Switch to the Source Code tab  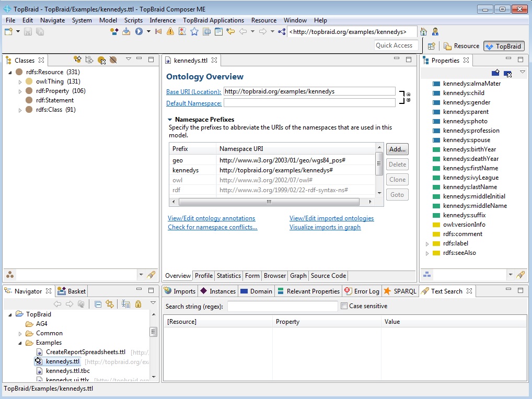328,276
